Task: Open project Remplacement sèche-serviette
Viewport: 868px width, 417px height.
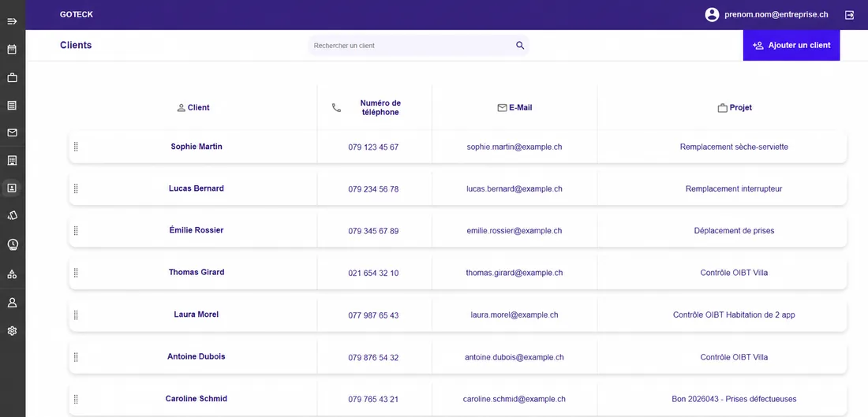Action: [734, 147]
